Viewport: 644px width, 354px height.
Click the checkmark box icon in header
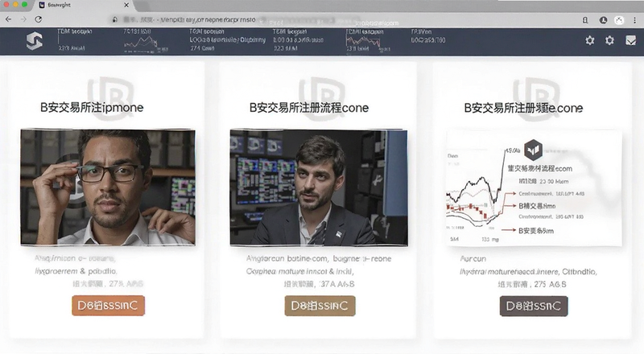pyautogui.click(x=630, y=40)
